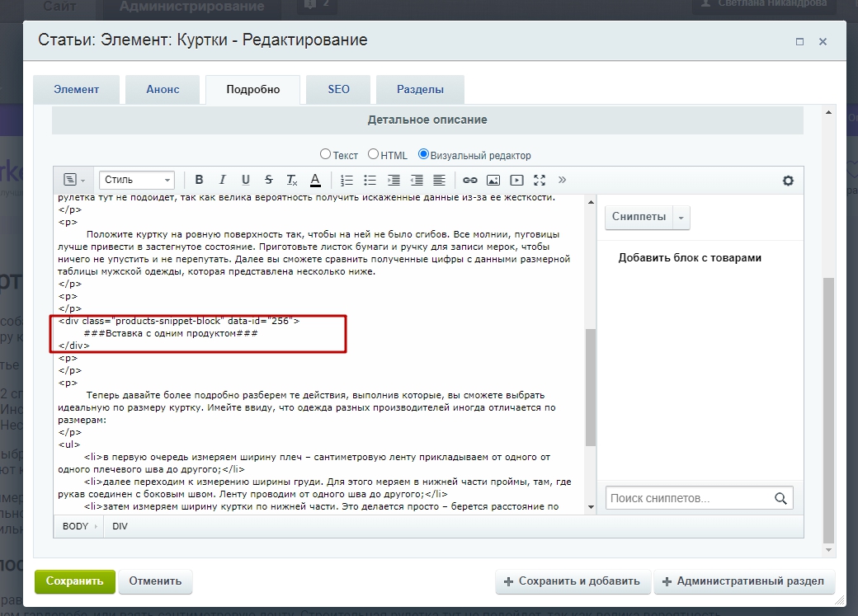
Task: Click the code editor scroll up arrow
Action: click(591, 202)
